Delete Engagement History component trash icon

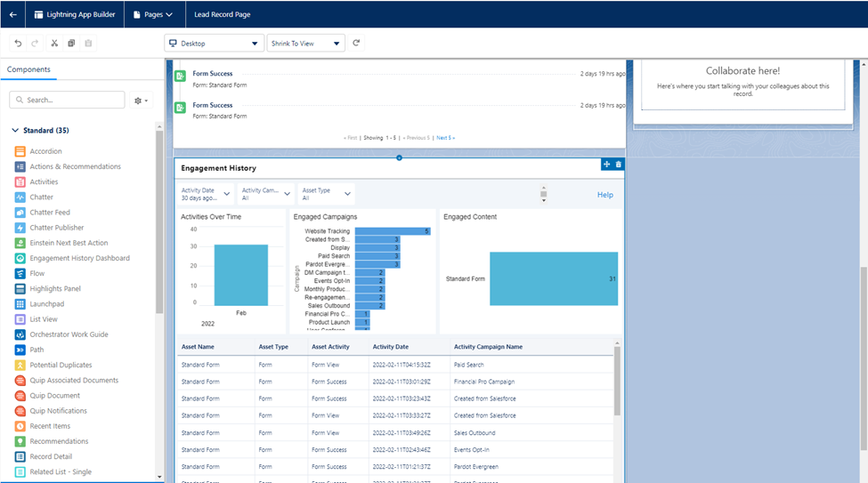coord(619,165)
